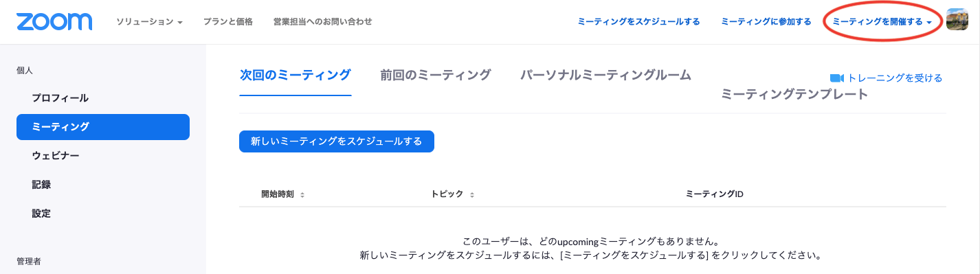
Task: Click ミーティングをスケジュールする in top bar
Action: coord(638,22)
